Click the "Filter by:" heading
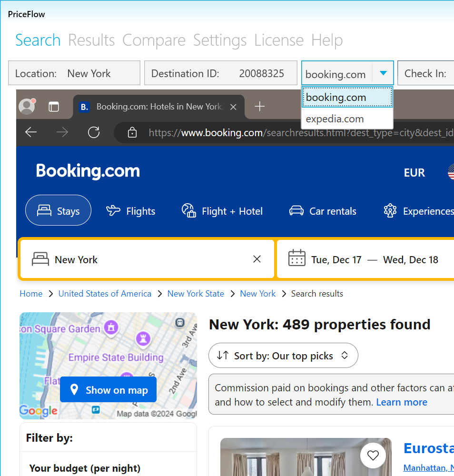454x476 pixels. [49, 438]
